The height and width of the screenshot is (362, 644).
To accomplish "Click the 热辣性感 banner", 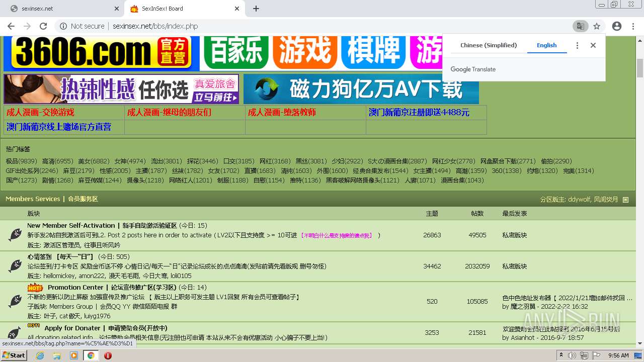I will click(x=121, y=89).
